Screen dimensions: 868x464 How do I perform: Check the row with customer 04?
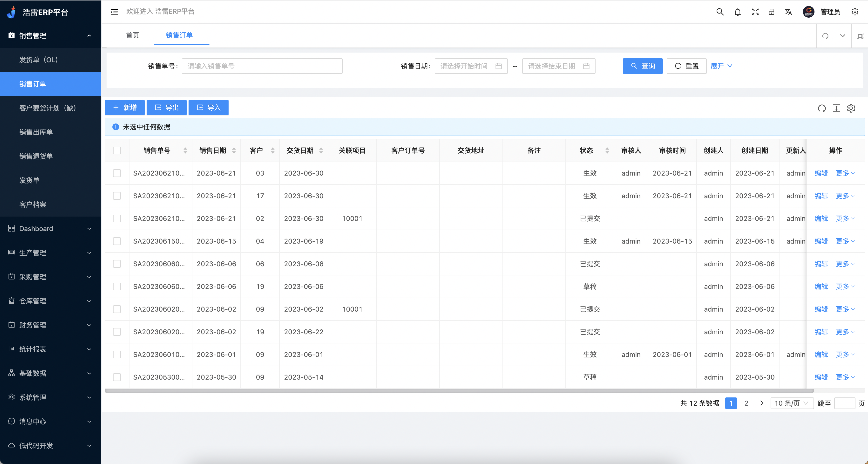pos(117,241)
